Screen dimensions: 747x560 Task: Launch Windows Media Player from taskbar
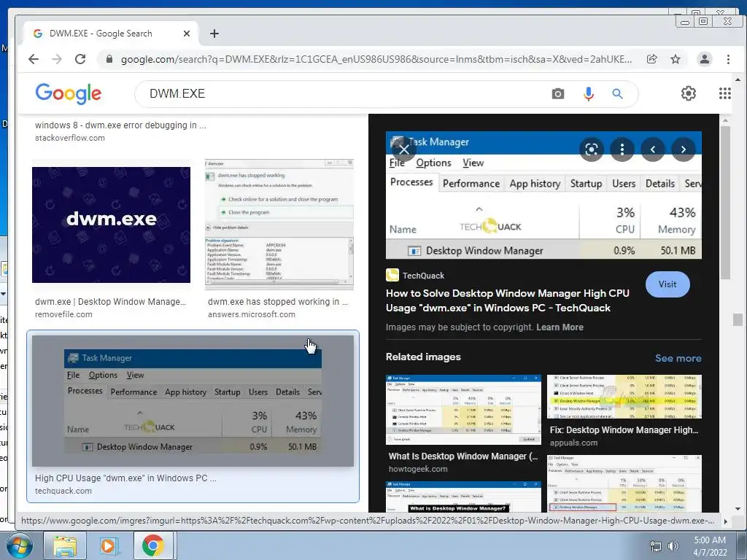point(108,546)
